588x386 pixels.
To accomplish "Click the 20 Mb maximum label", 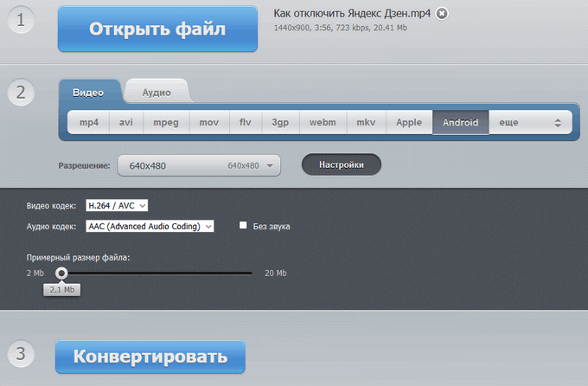I will (x=276, y=273).
